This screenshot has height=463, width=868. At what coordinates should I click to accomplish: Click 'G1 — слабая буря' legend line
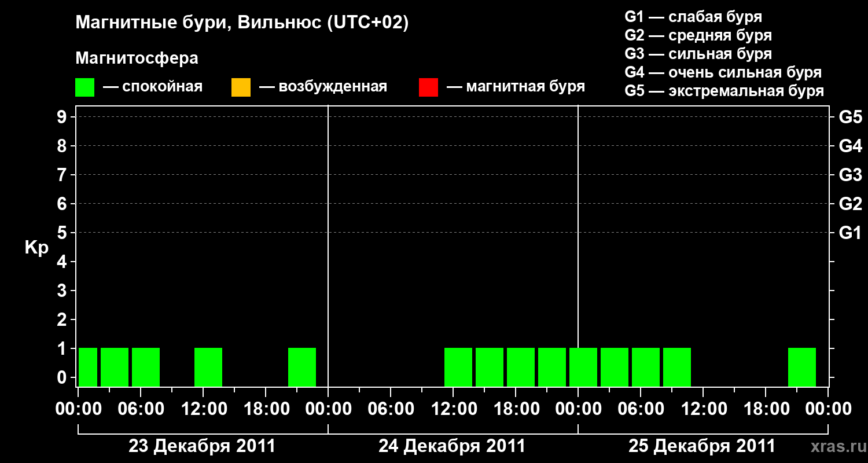pos(693,17)
